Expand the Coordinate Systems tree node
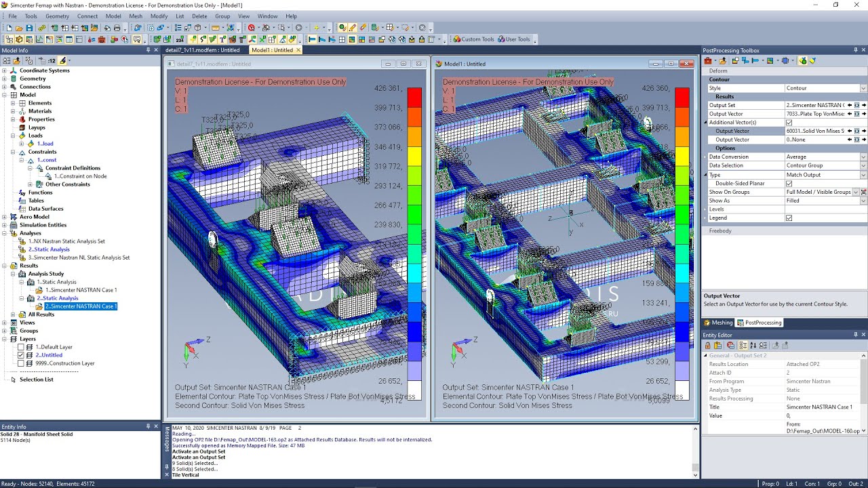 [x=5, y=70]
